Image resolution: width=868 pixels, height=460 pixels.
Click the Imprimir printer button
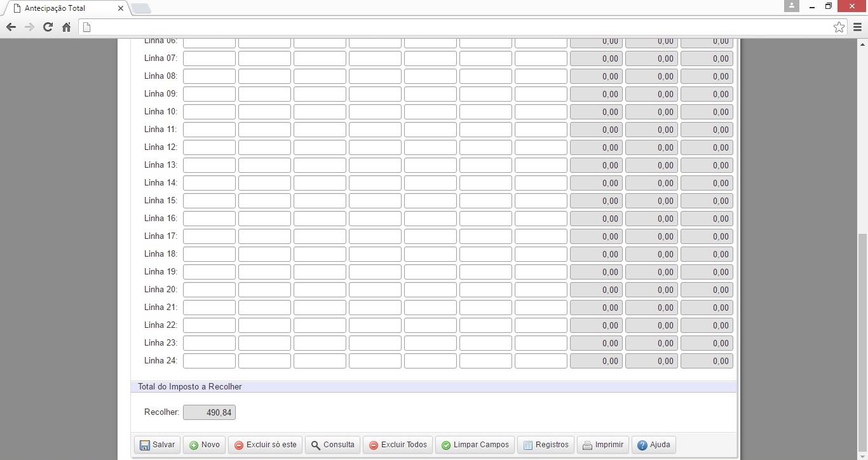point(603,445)
